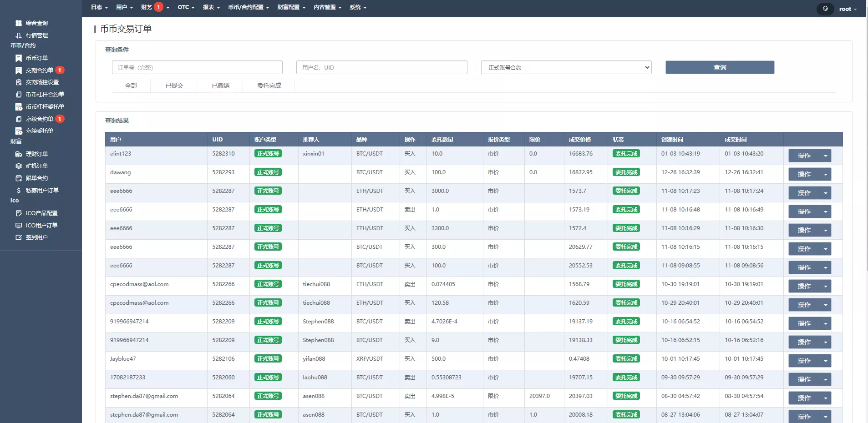Click the 用户名、UID search field
The width and height of the screenshot is (868, 423).
pos(381,67)
